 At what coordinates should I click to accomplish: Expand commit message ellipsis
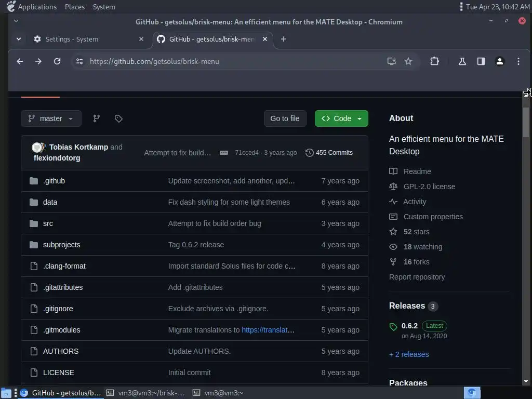(x=223, y=153)
